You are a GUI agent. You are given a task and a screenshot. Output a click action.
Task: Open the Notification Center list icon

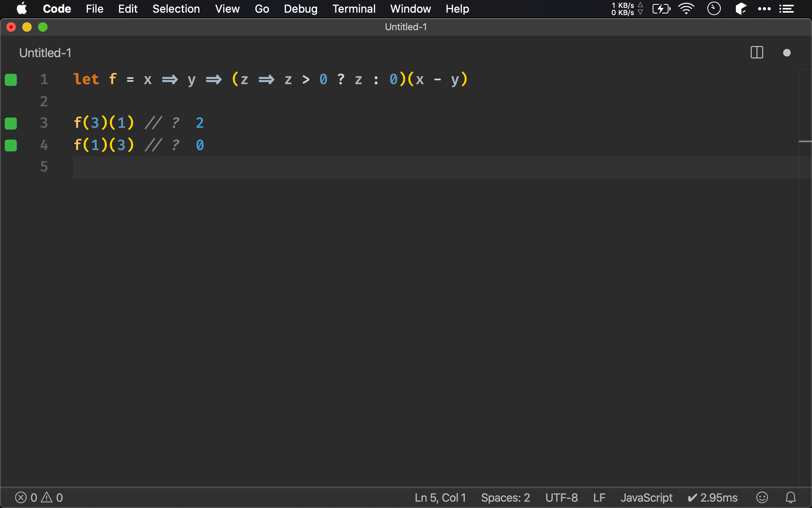pos(787,9)
